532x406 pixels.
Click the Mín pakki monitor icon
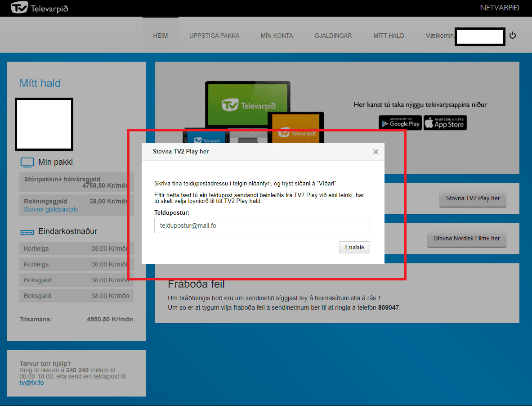27,162
